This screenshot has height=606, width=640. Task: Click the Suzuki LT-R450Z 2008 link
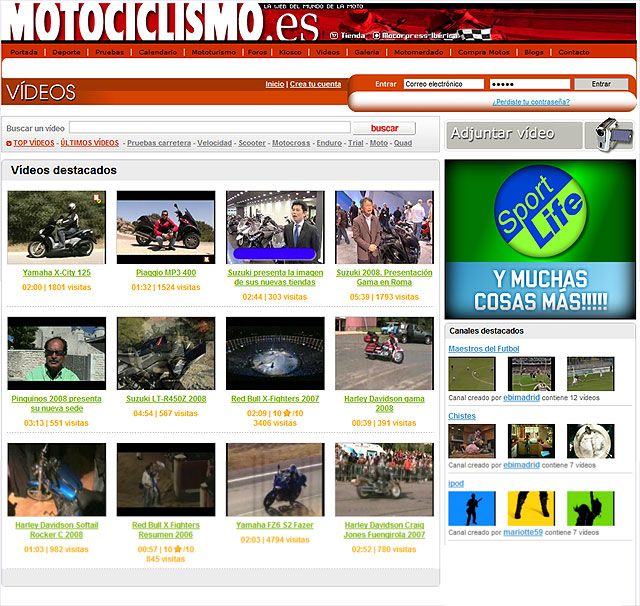coord(166,399)
